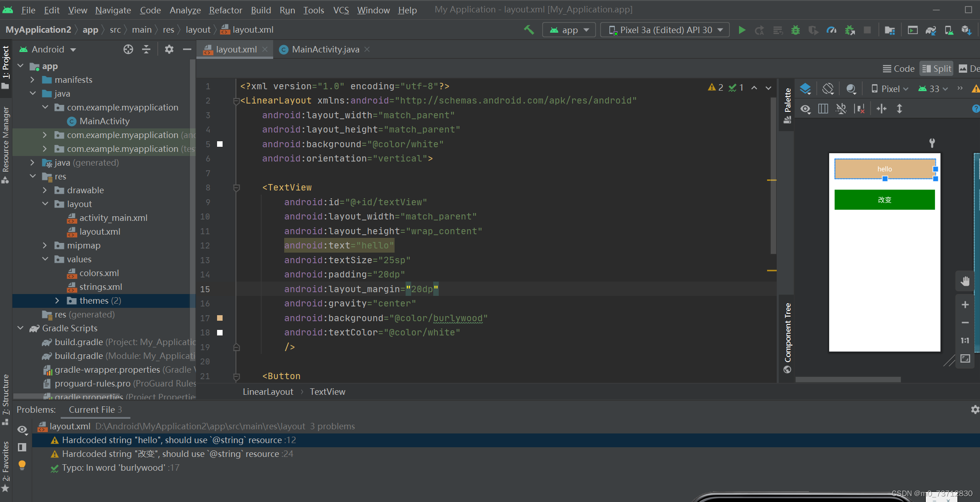
Task: Click Select Opened File target icon
Action: [x=128, y=49]
